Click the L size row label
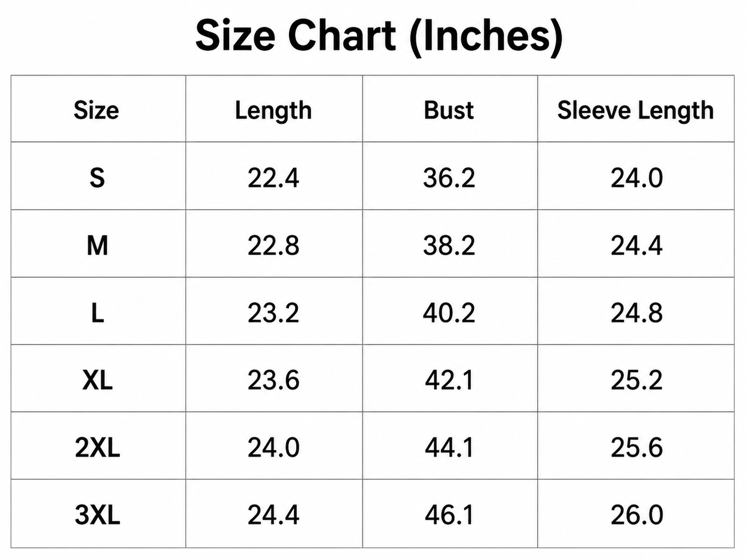 [x=97, y=313]
